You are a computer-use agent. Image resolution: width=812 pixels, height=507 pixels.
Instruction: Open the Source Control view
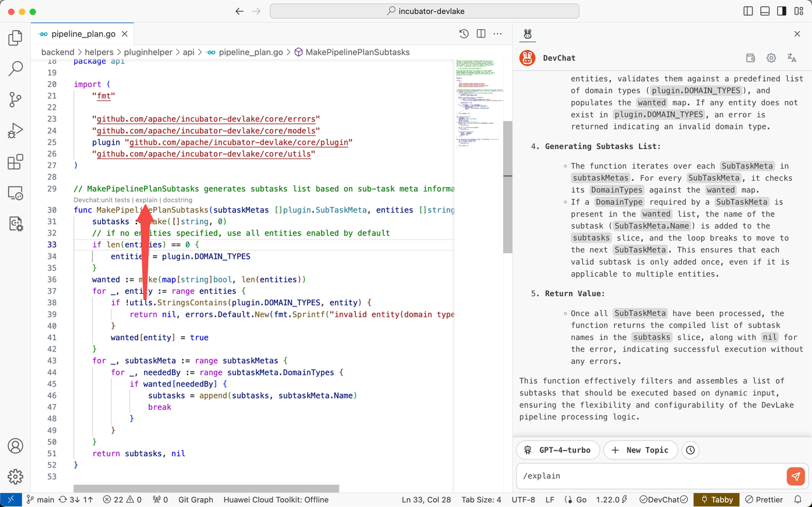click(x=15, y=100)
